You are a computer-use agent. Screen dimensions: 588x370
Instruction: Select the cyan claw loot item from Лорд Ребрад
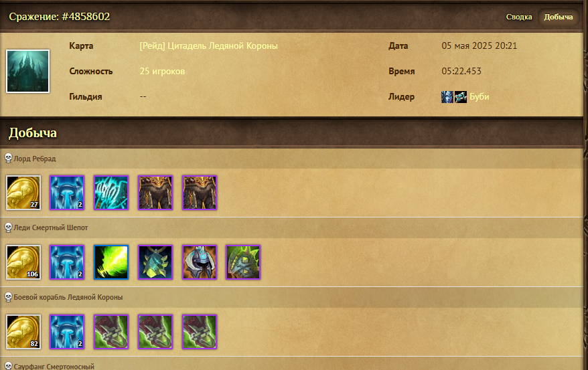click(111, 193)
